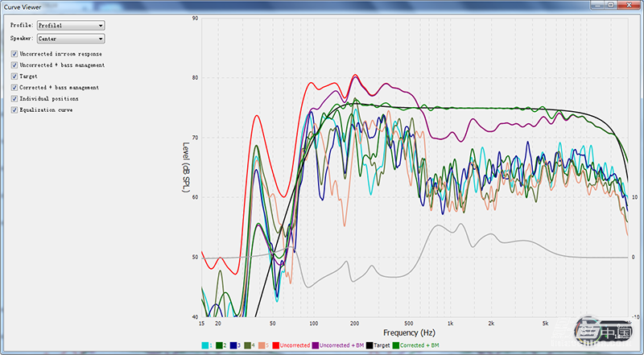Click the 'Frequency (Hz)' axis title
644x355 pixels.
[x=409, y=332]
